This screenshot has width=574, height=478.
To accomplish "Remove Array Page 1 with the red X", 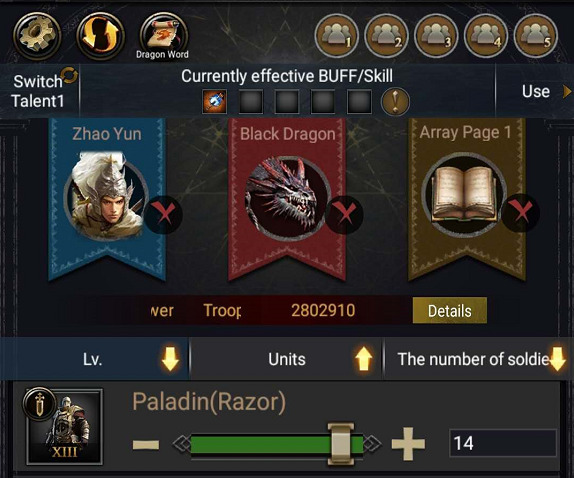I will [x=520, y=213].
